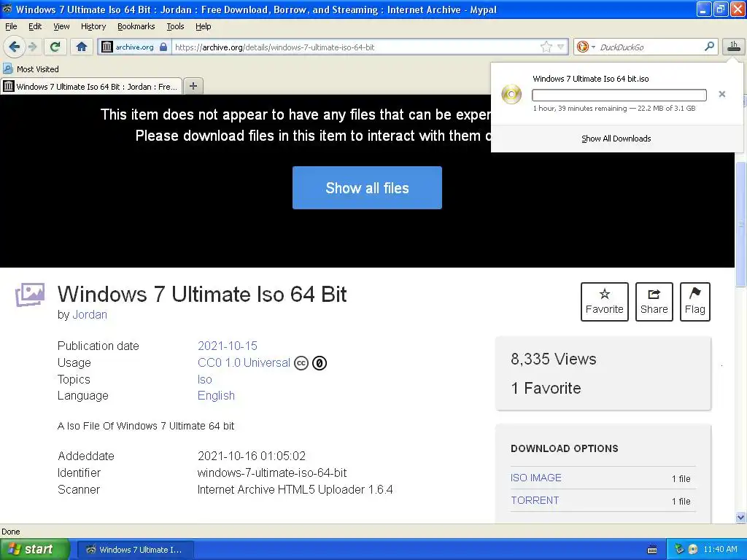747x560 pixels.
Task: Click the item media type image icon
Action: (29, 295)
